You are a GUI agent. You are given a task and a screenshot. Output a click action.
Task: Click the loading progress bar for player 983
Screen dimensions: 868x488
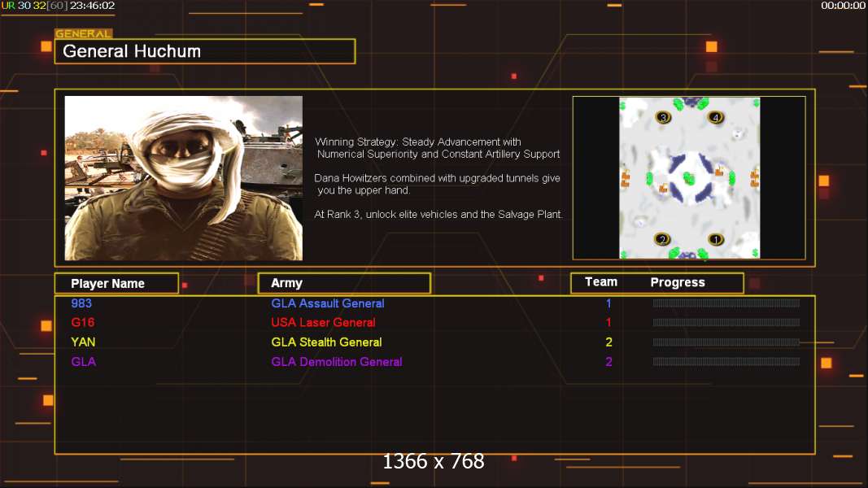pyautogui.click(x=726, y=303)
